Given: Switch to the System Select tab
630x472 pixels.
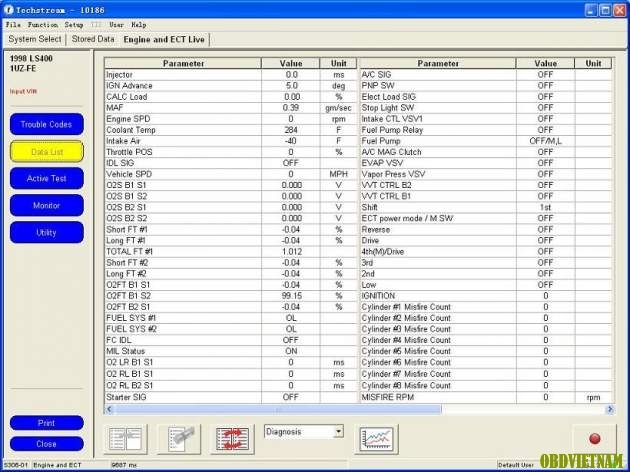Looking at the screenshot, I should click(35, 39).
